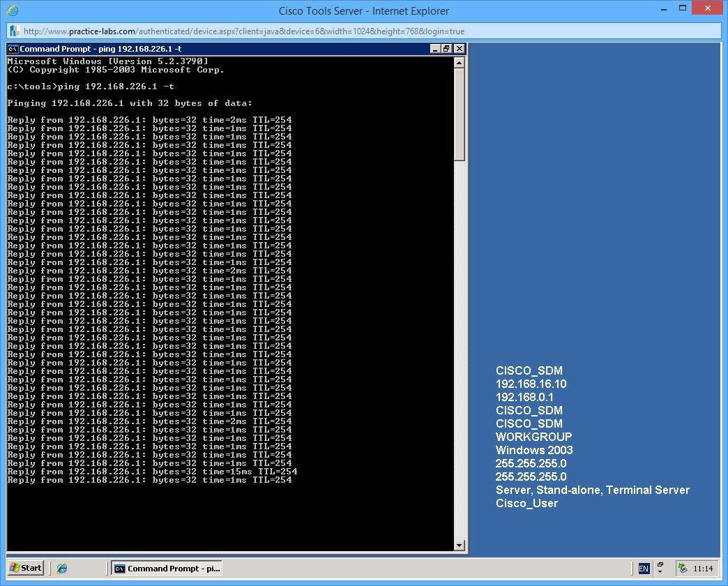Click the Command Prompt icon in its title bar
The width and height of the screenshot is (728, 586).
[x=11, y=49]
